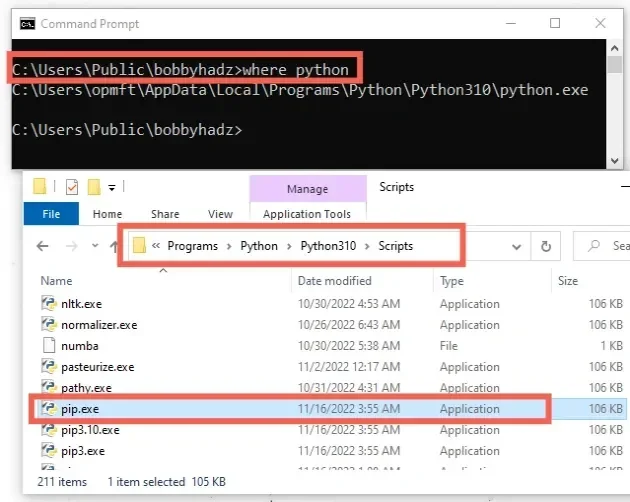630x502 pixels.
Task: Sort by the Date modified column header
Action: 334,281
